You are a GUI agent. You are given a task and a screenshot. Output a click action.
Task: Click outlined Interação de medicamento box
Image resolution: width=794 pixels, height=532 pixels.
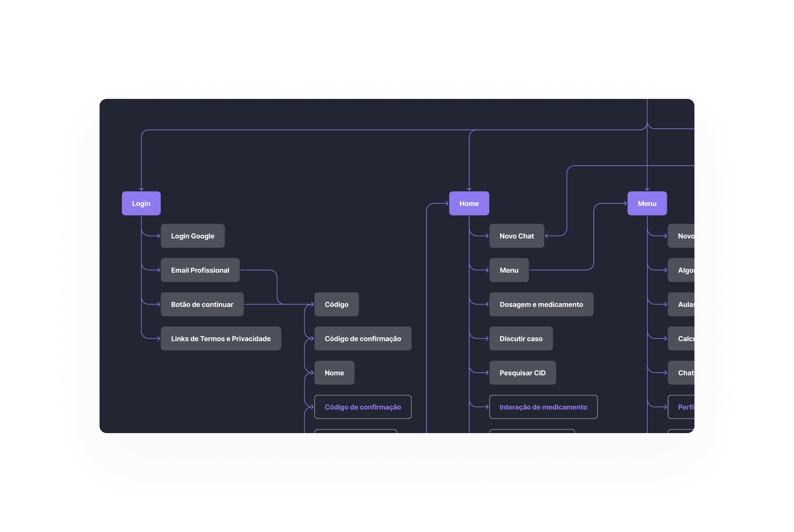543,407
